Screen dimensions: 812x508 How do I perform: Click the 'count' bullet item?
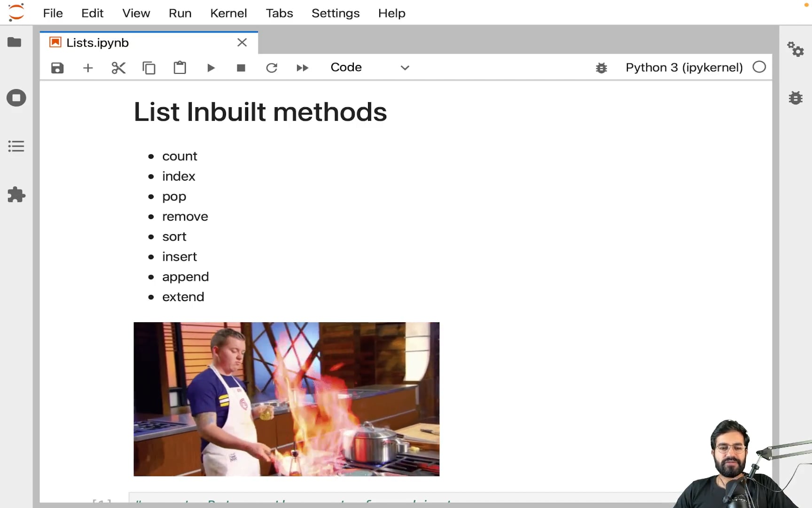180,156
